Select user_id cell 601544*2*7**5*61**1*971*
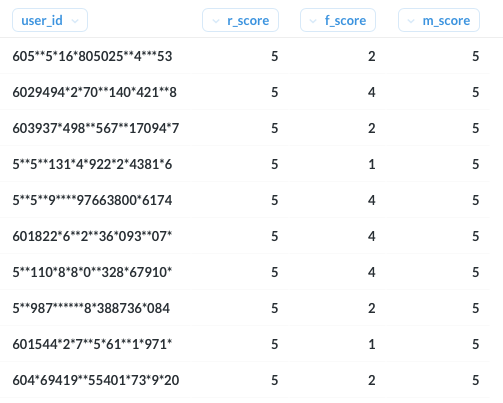The width and height of the screenshot is (503, 403). [92, 344]
